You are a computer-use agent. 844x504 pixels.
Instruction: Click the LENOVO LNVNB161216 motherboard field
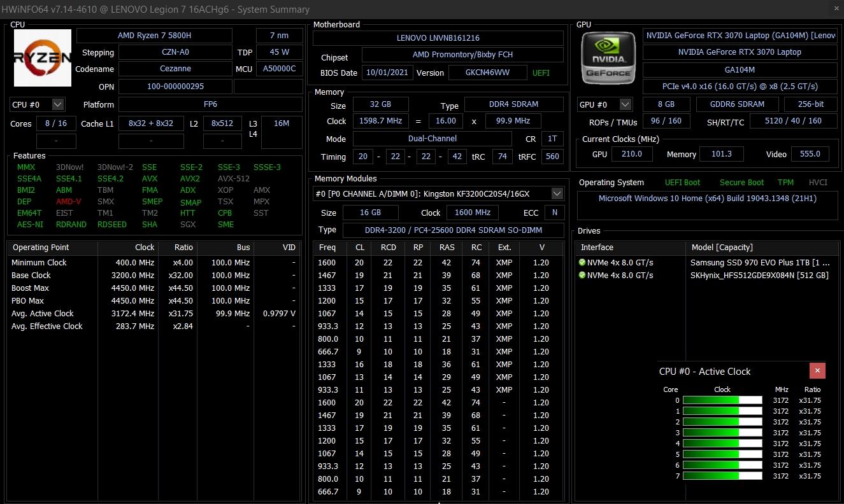pos(438,38)
